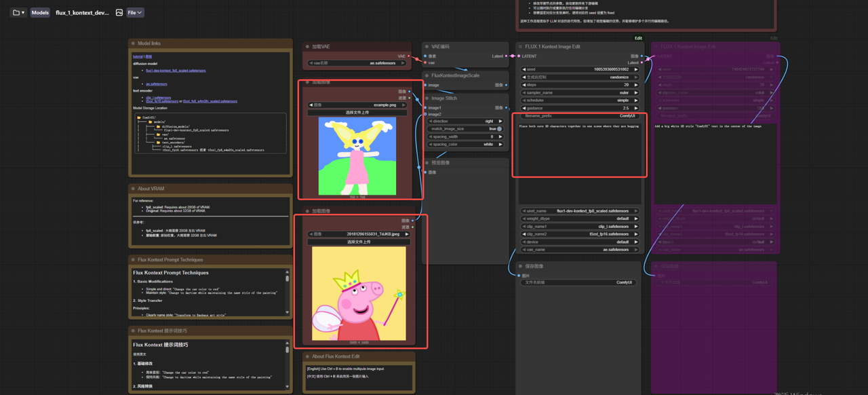The image size is (868, 395).
Task: Click the blonde girl example image preview
Action: click(x=357, y=156)
